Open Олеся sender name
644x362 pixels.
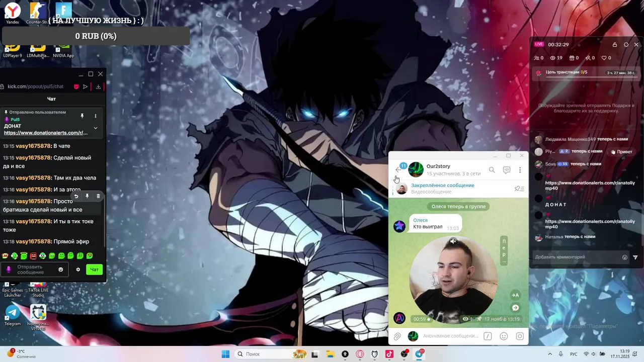point(421,220)
